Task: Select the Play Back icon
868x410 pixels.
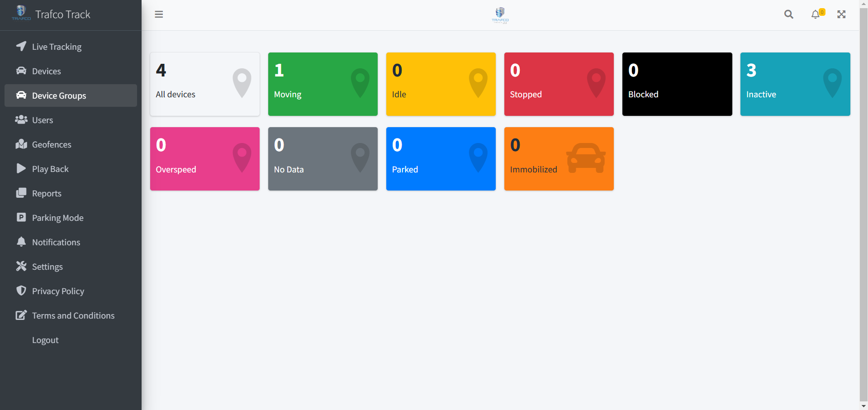Action: click(x=21, y=168)
